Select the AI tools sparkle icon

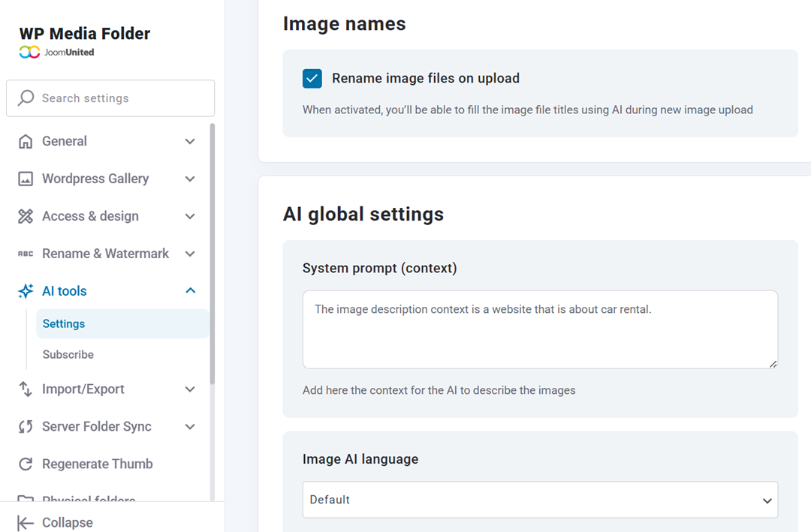[25, 291]
